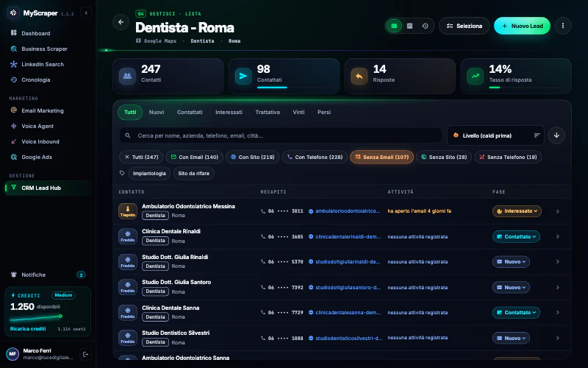Open Interessato phase dropdown for Ambulatorio Messina
This screenshot has height=368, width=588.
[517, 211]
